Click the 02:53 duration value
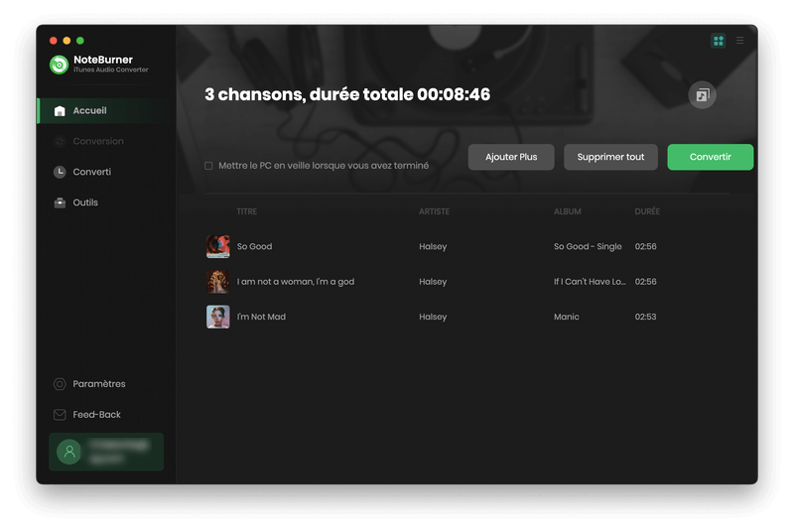This screenshot has width=794, height=532. (645, 317)
